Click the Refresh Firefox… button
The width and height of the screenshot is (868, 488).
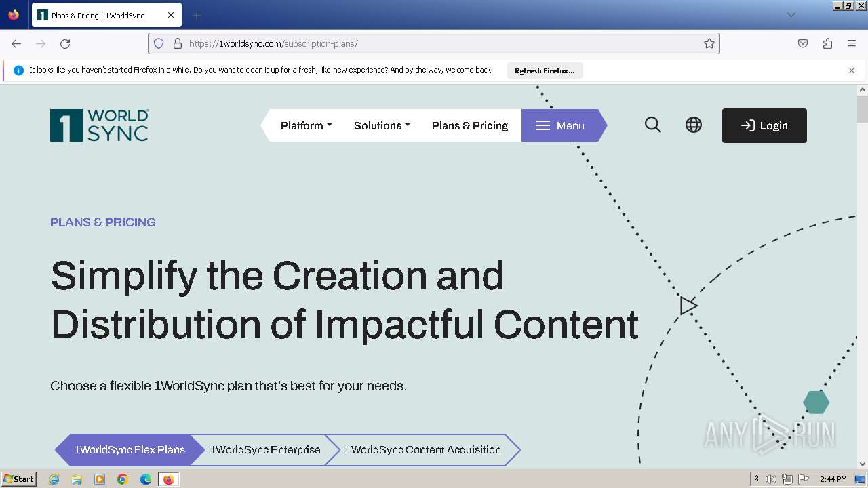point(545,70)
